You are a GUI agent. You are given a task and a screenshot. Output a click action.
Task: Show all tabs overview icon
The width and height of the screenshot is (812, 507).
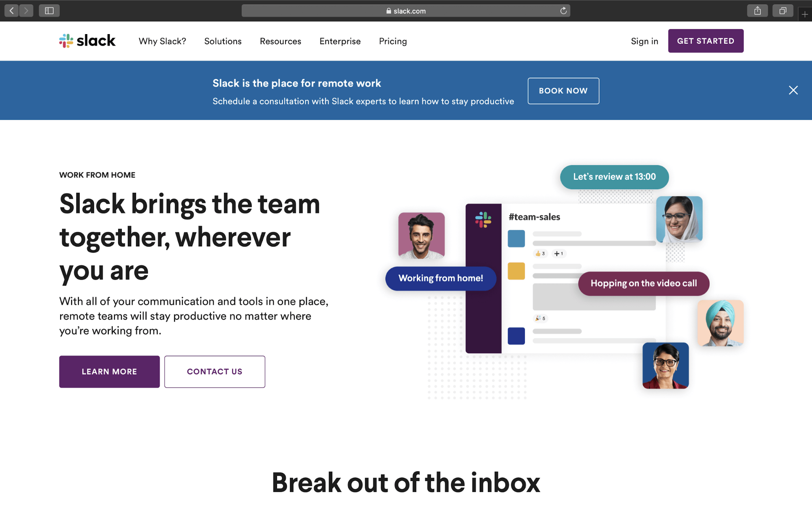783,11
